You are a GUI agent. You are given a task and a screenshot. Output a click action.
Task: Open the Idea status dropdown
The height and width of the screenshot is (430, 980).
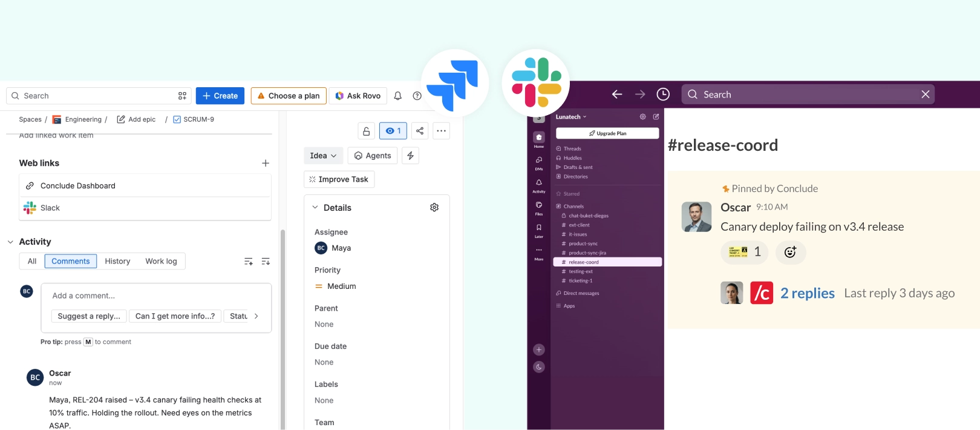(323, 156)
